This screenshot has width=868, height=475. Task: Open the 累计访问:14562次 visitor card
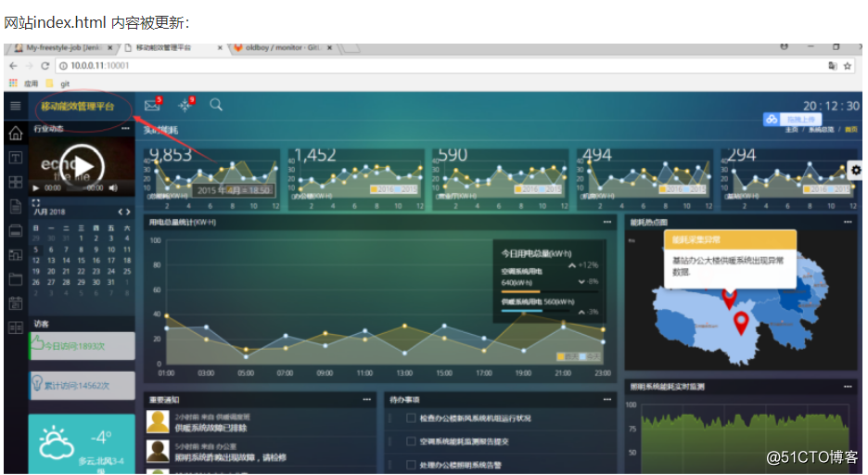coord(82,385)
